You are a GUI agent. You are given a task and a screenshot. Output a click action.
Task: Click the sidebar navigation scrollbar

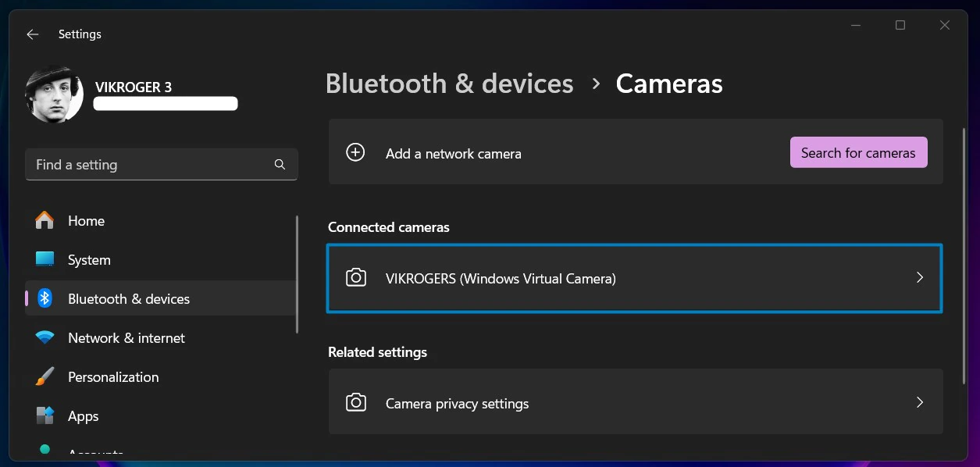click(298, 274)
